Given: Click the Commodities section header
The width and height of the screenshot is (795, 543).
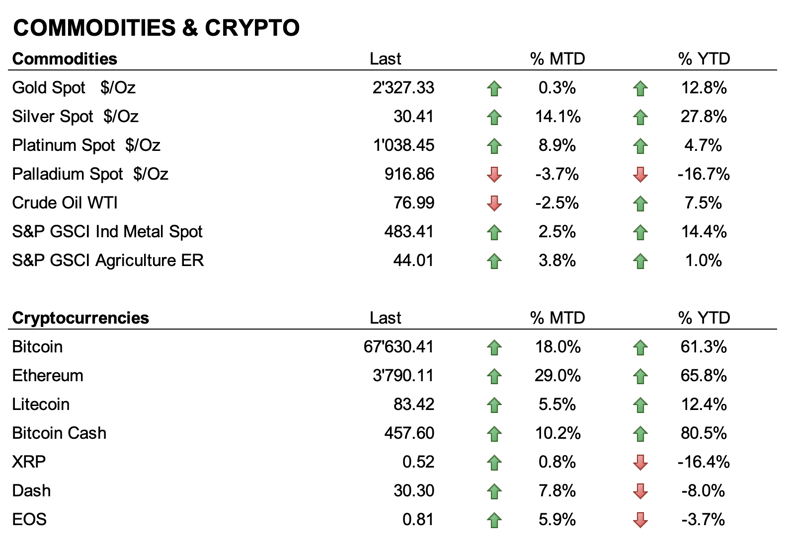Looking at the screenshot, I should [64, 59].
